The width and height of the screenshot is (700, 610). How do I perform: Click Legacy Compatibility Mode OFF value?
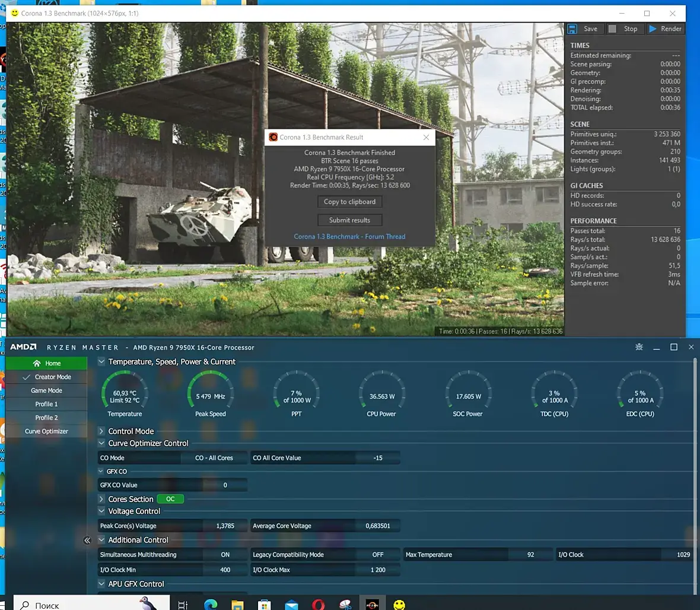[x=378, y=555]
